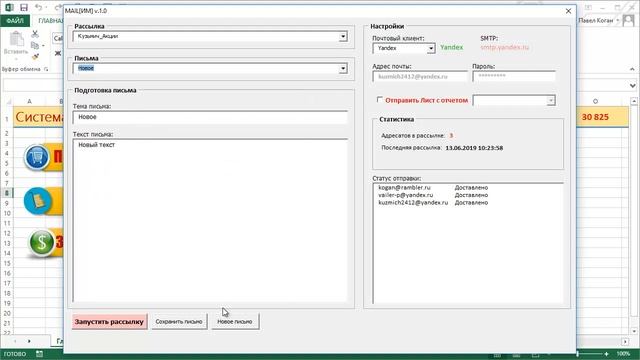Screen dimensions: 640x360
Task: Open the Почтовый клиент Yandex combo box
Action: pos(404,48)
